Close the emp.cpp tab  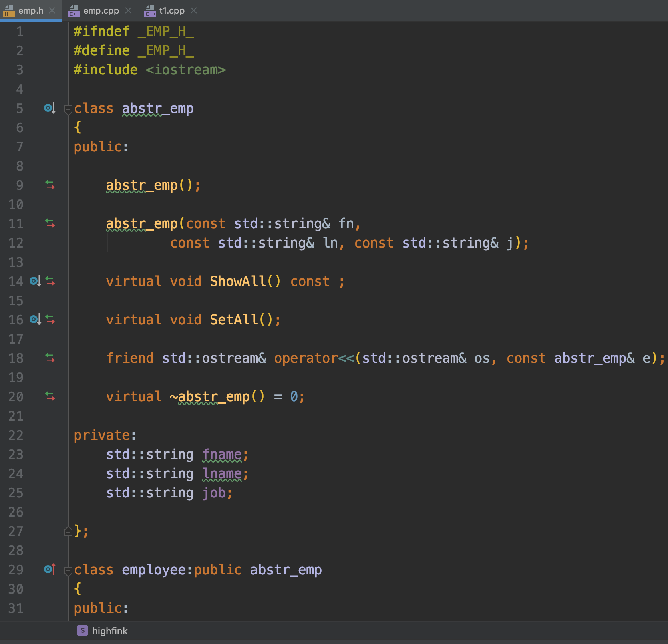[128, 10]
